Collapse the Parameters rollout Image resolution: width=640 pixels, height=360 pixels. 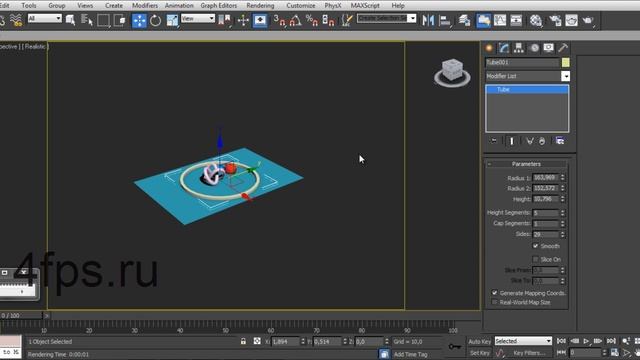(x=526, y=164)
